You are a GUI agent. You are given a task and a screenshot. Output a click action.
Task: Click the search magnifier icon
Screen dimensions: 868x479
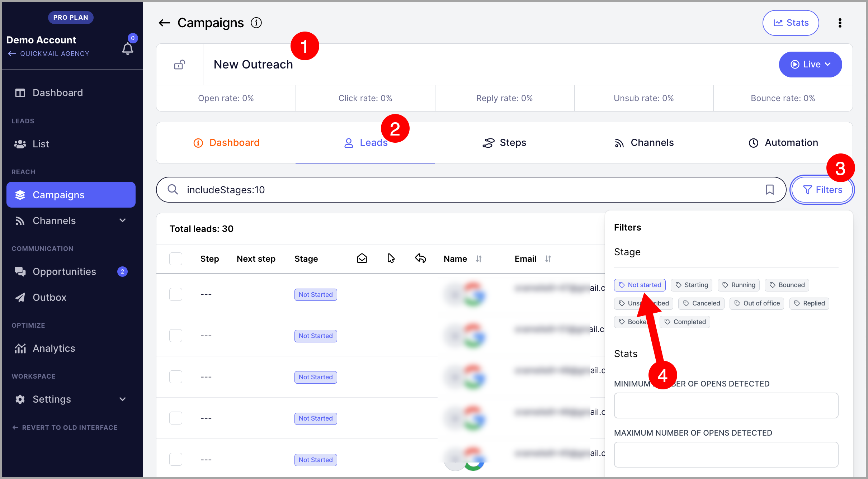coord(173,189)
